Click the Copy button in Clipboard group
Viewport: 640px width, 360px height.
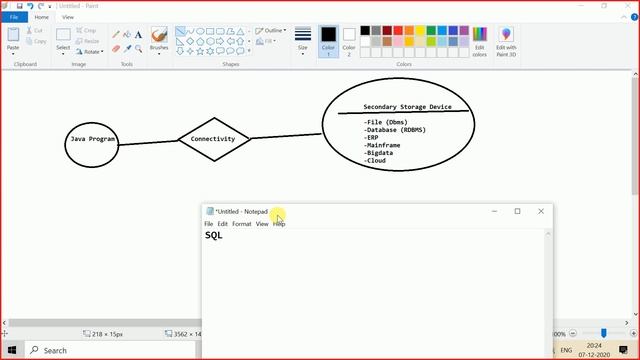point(36,41)
